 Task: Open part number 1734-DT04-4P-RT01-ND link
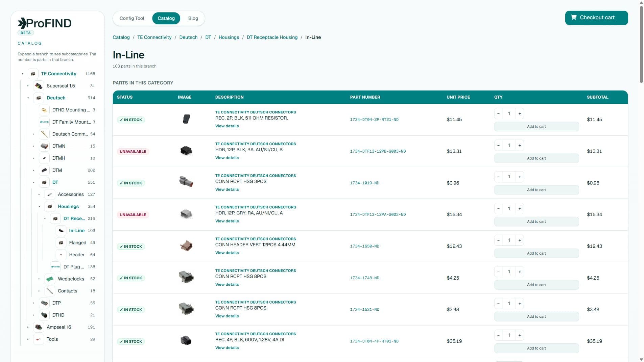[374, 341]
